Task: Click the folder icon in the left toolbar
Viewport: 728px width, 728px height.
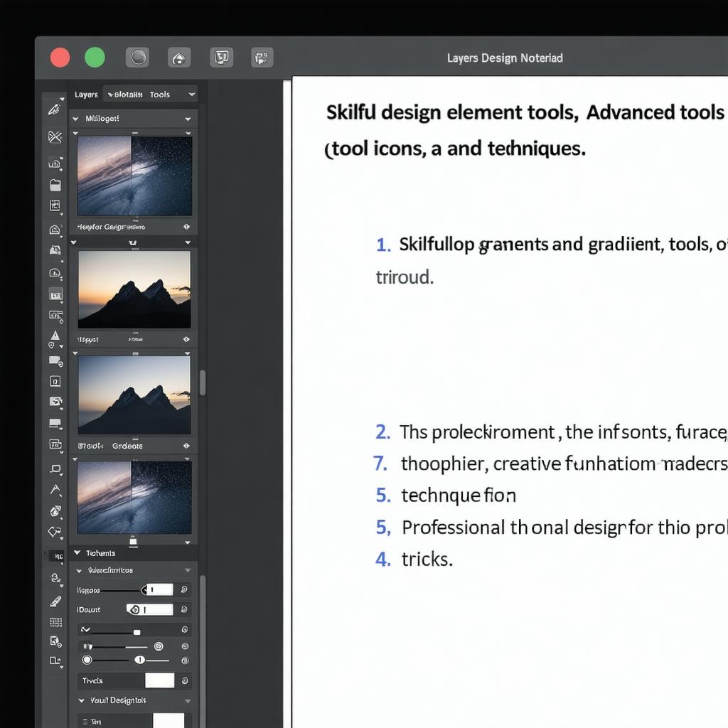Action: 55,185
